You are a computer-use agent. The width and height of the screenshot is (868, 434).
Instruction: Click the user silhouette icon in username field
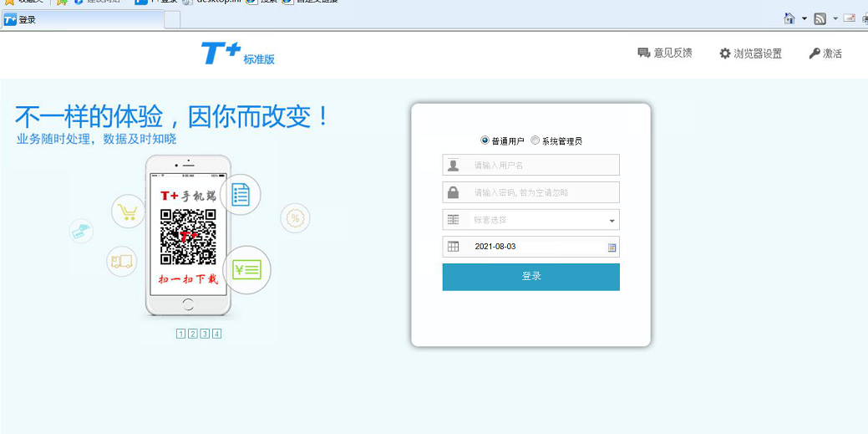click(x=454, y=165)
